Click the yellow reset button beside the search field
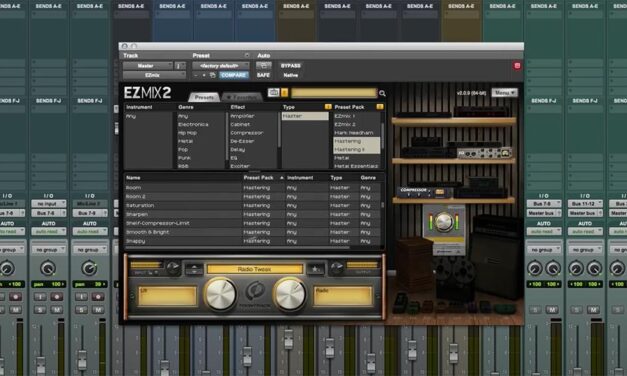 click(285, 93)
